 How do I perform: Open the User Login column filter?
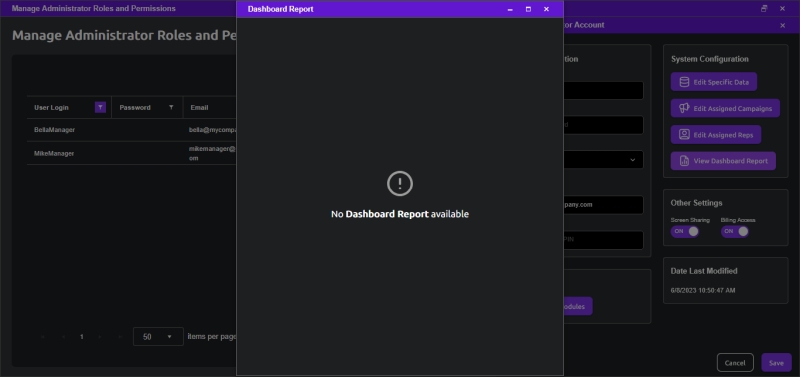click(101, 107)
